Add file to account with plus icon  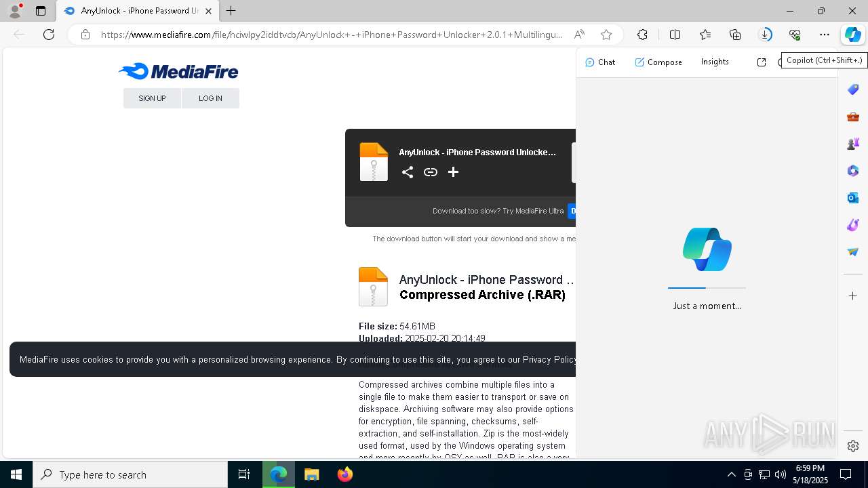(453, 172)
